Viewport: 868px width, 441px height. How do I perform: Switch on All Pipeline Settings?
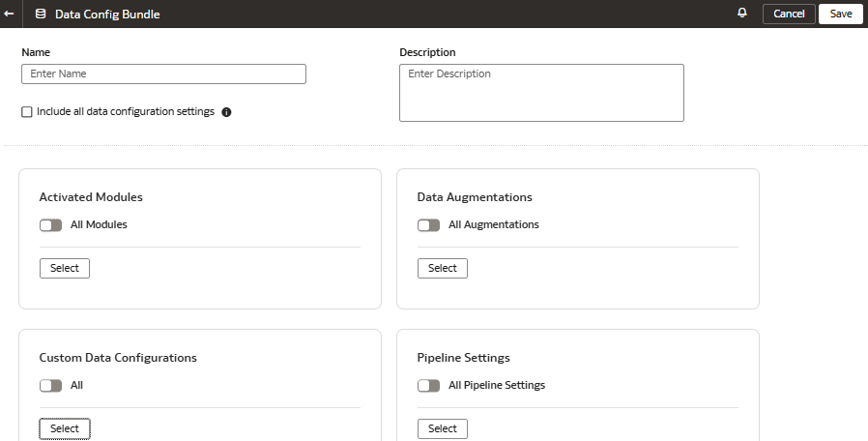(428, 386)
